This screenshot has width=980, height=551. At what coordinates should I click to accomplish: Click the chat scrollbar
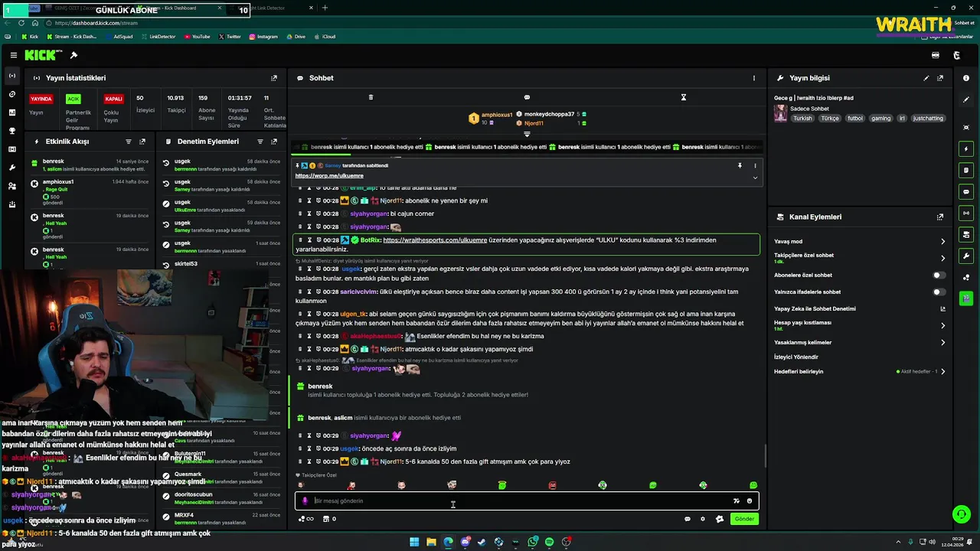pos(764,457)
